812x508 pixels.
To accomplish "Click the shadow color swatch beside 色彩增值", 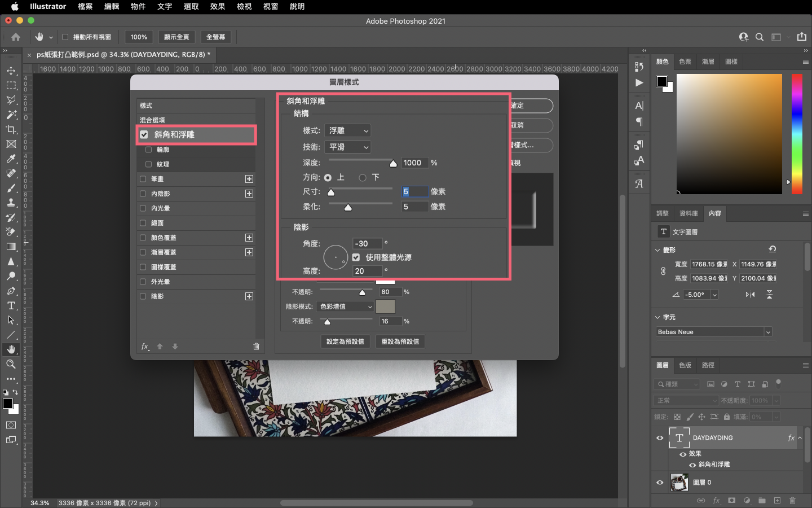I will [385, 306].
